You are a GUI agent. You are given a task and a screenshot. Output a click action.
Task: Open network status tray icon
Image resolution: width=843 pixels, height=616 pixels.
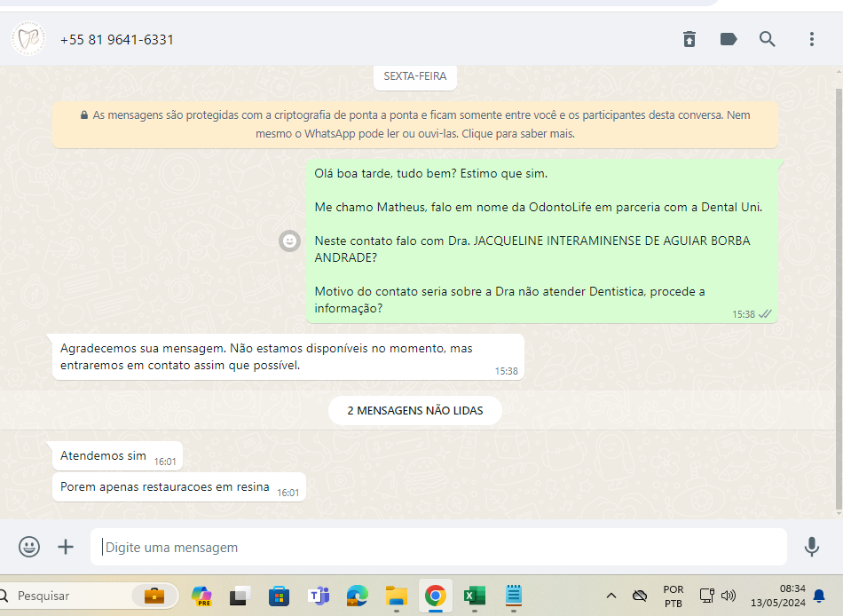tap(707, 596)
